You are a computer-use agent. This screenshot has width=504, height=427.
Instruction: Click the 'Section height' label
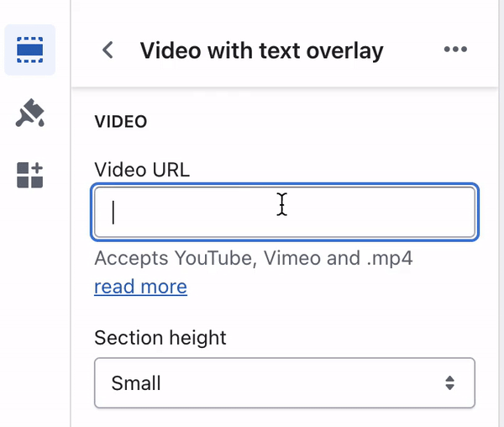pyautogui.click(x=160, y=338)
